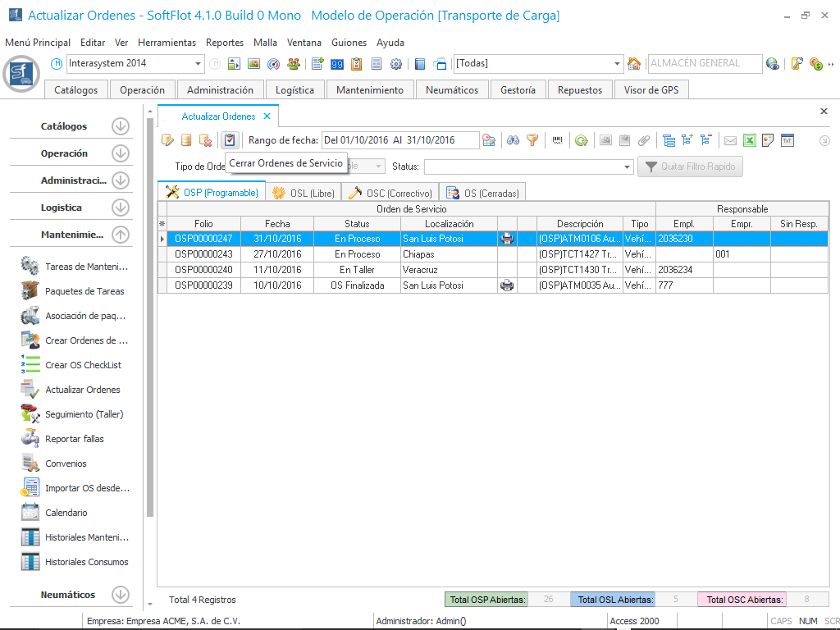Collapse the Mantenimiento sidebar section
Viewport: 840px width, 630px height.
pyautogui.click(x=121, y=235)
